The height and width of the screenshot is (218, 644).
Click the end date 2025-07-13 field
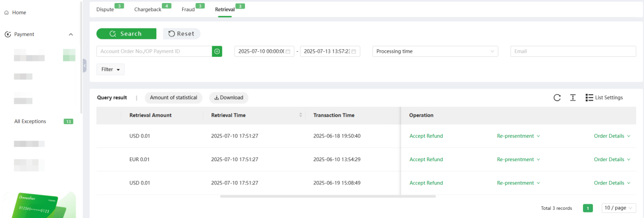click(330, 51)
